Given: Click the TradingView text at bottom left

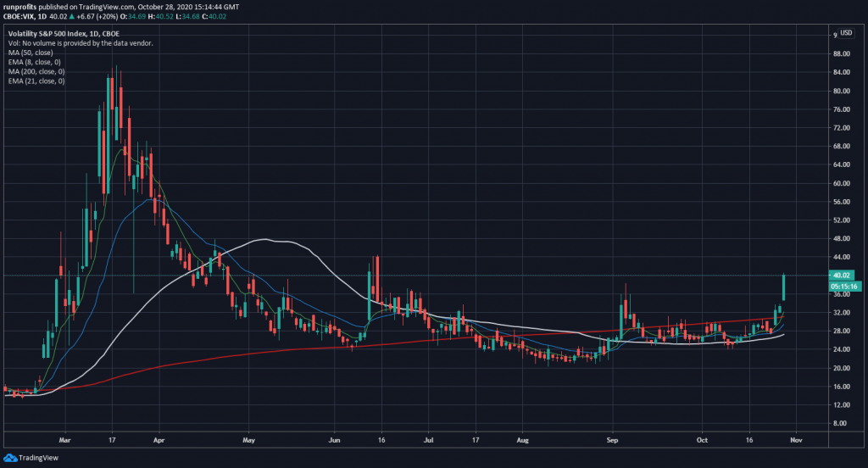Looking at the screenshot, I should pos(40,457).
